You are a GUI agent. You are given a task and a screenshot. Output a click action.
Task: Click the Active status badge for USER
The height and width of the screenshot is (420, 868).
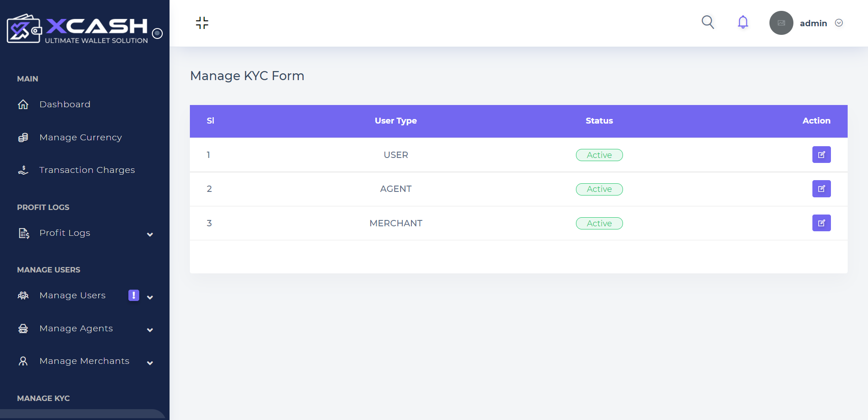(x=599, y=155)
